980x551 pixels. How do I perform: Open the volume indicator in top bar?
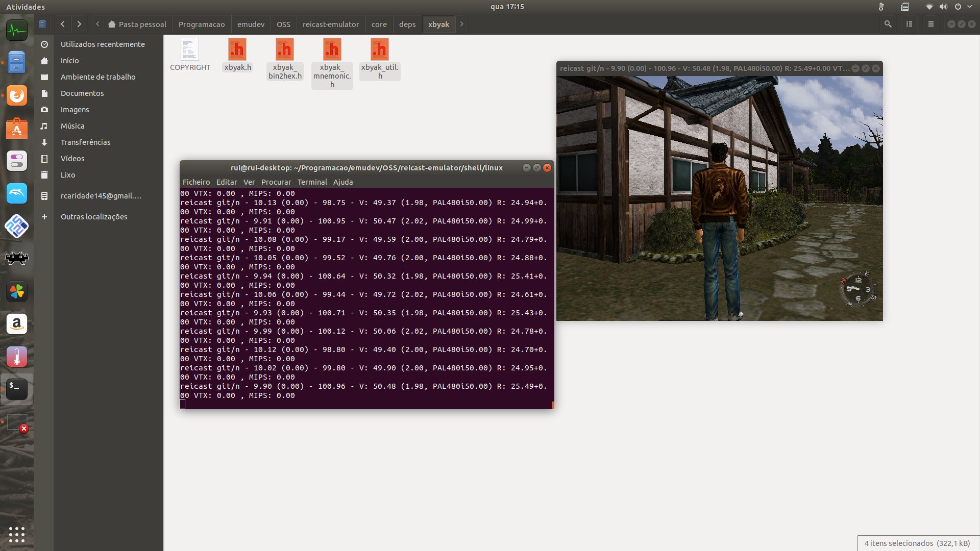pos(943,7)
